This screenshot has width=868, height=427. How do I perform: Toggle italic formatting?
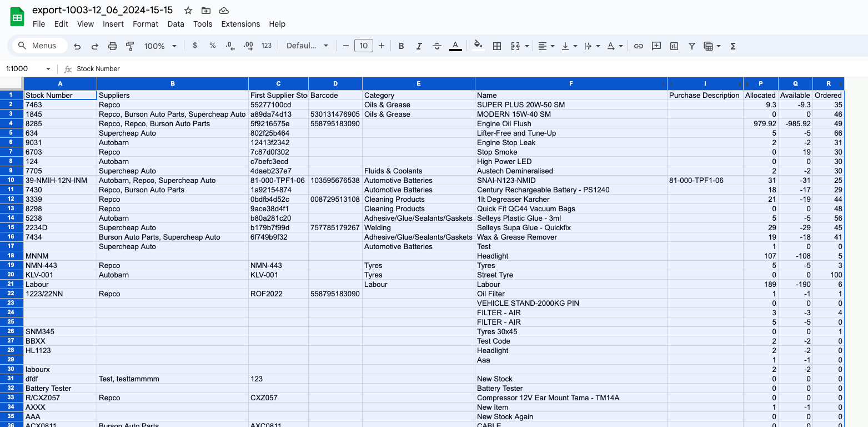[x=419, y=46]
